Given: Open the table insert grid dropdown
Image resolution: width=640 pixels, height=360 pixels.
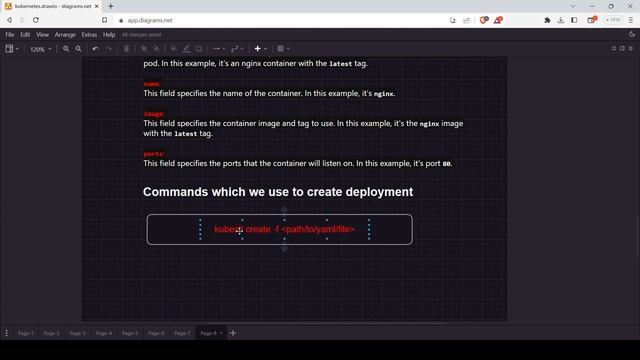Looking at the screenshot, I should [x=283, y=49].
